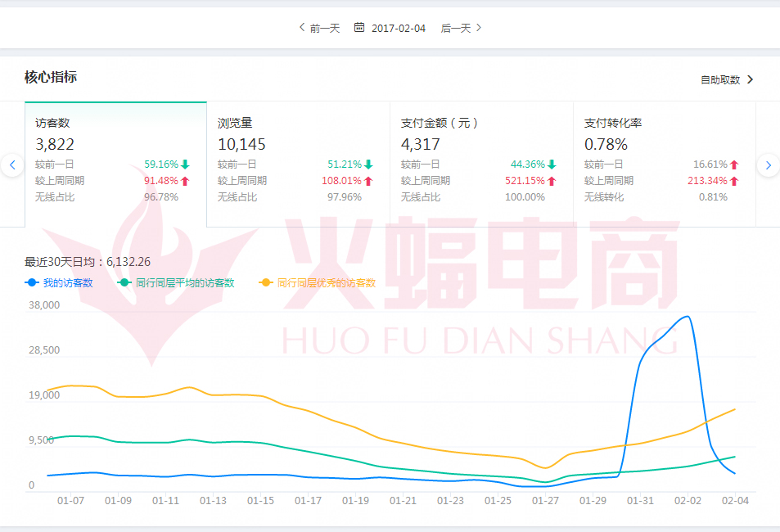
Task: Click the 支付转化率 较上周同期 213.34% value
Action: pyautogui.click(x=707, y=181)
